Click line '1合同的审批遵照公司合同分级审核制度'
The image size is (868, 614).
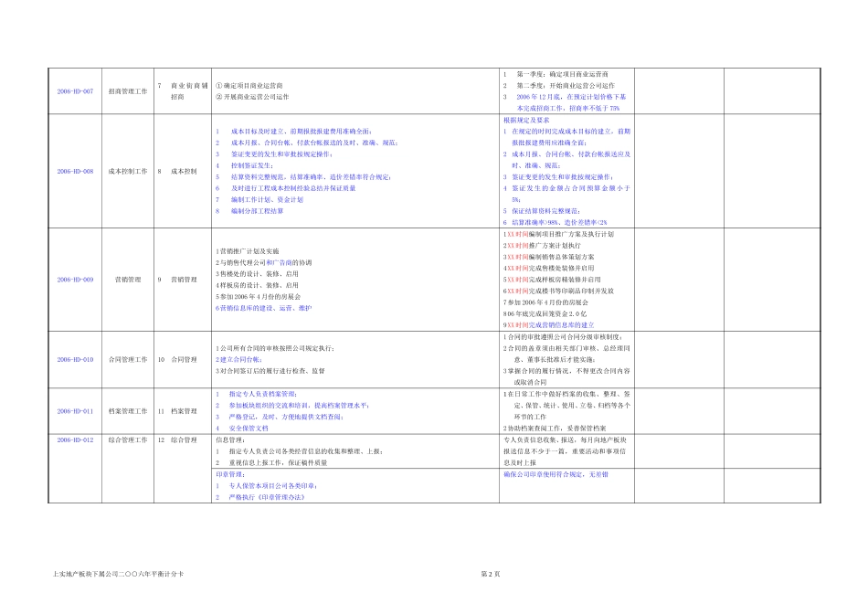564,337
